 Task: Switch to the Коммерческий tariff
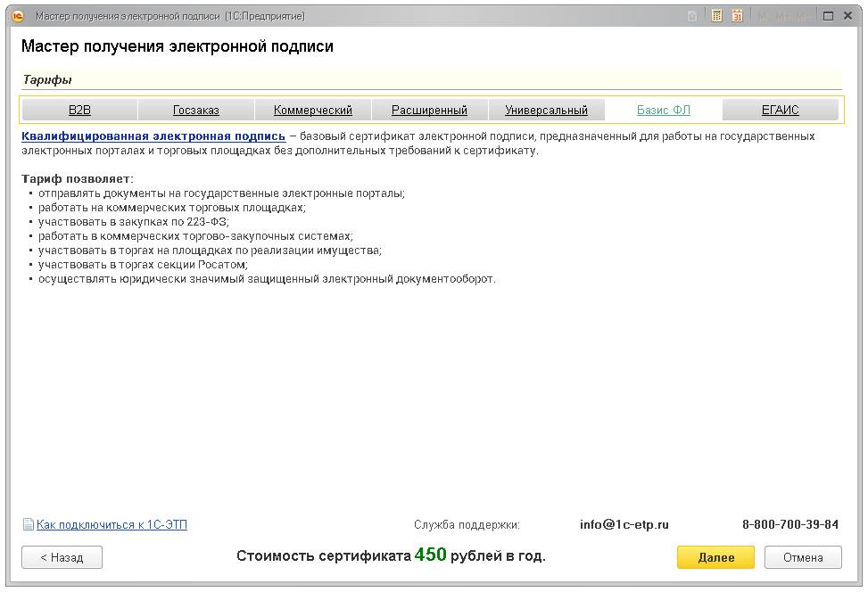point(313,110)
